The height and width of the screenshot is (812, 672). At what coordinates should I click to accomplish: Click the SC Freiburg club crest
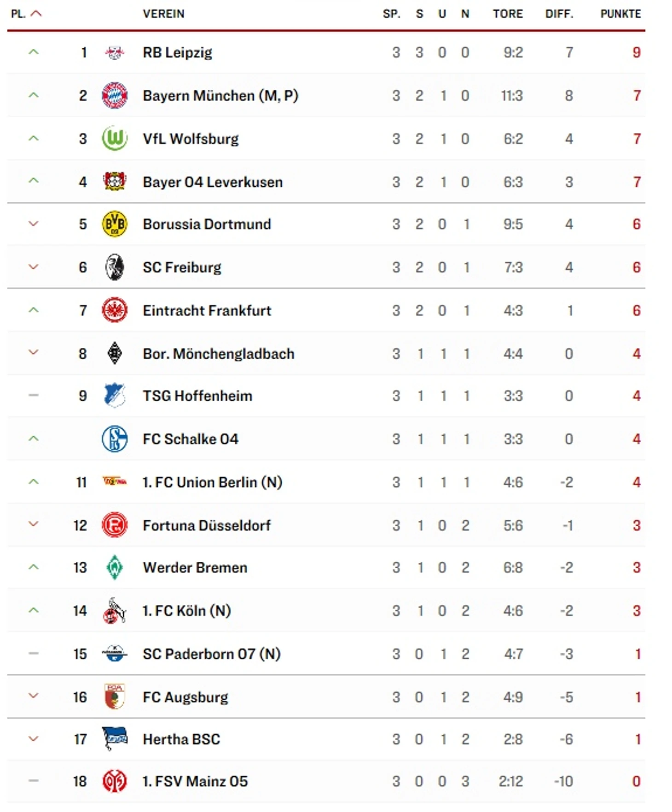point(114,267)
